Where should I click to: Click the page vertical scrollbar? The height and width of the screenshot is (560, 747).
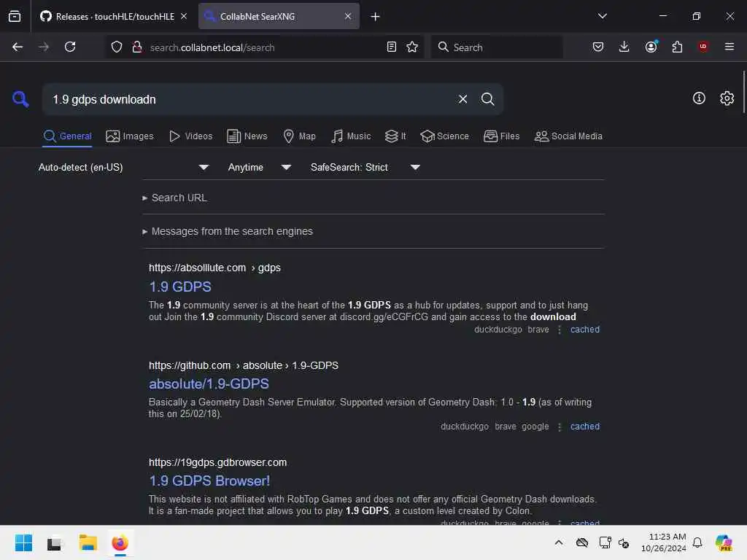pyautogui.click(x=743, y=93)
